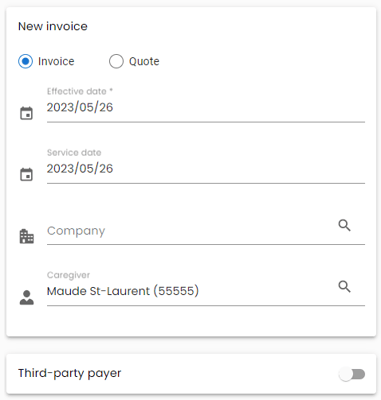Select the Quote radio button
This screenshot has width=381, height=400.
(116, 62)
